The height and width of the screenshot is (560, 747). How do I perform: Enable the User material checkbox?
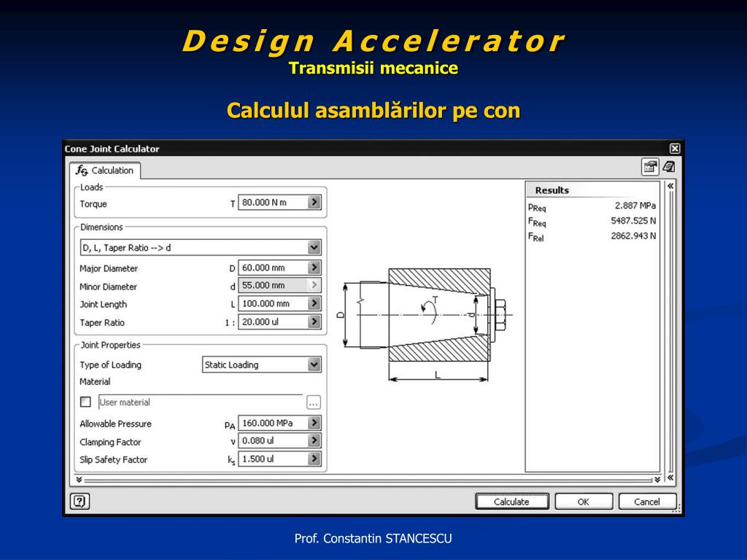86,402
